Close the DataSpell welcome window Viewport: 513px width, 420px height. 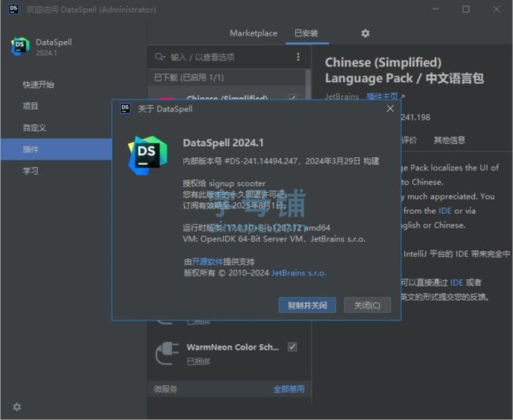496,9
